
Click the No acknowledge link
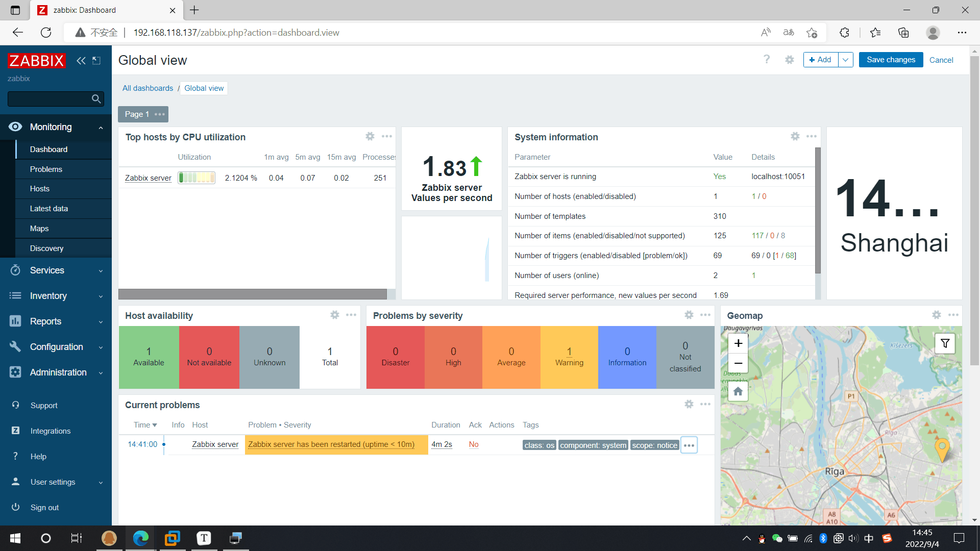[474, 444]
